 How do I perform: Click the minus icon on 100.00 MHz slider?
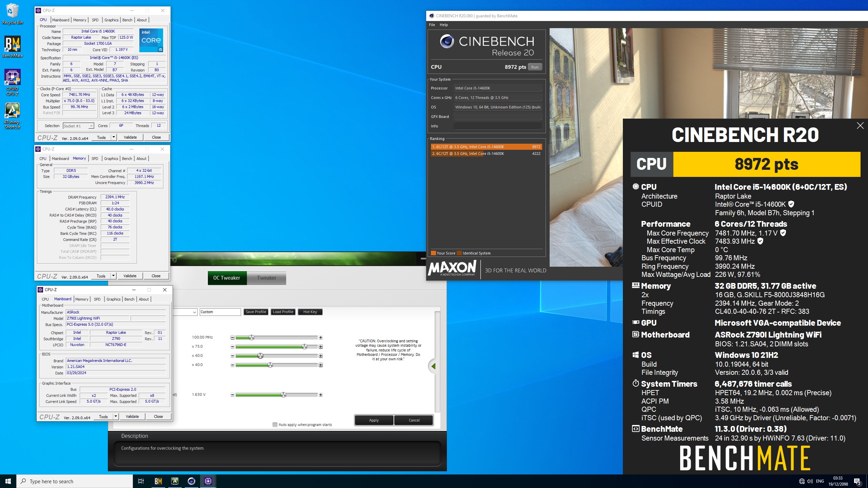(233, 338)
